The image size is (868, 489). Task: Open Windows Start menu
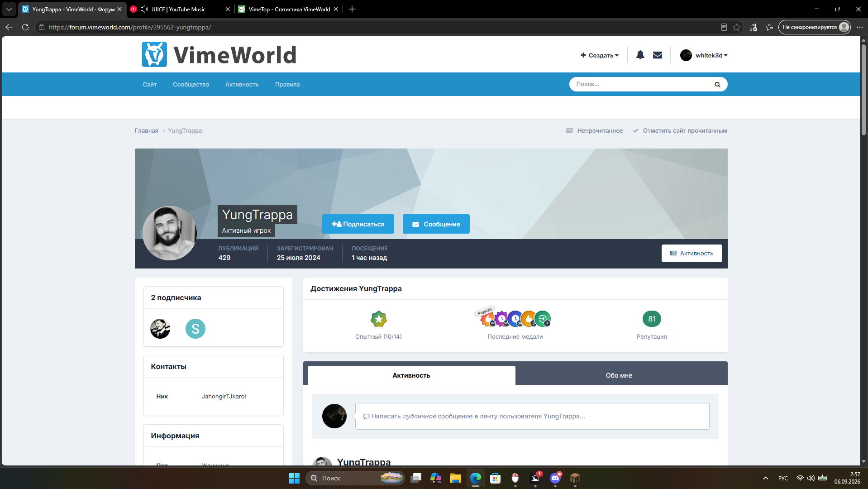click(294, 478)
